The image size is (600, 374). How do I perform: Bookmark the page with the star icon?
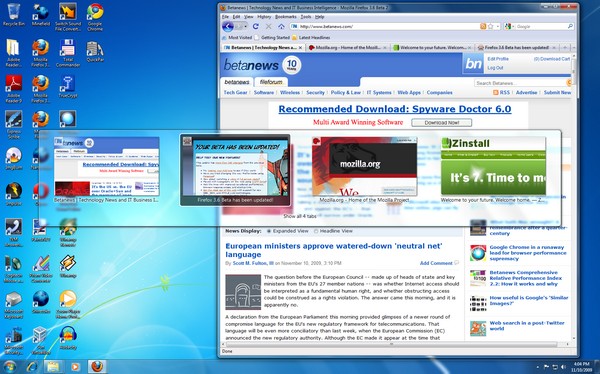coord(490,26)
